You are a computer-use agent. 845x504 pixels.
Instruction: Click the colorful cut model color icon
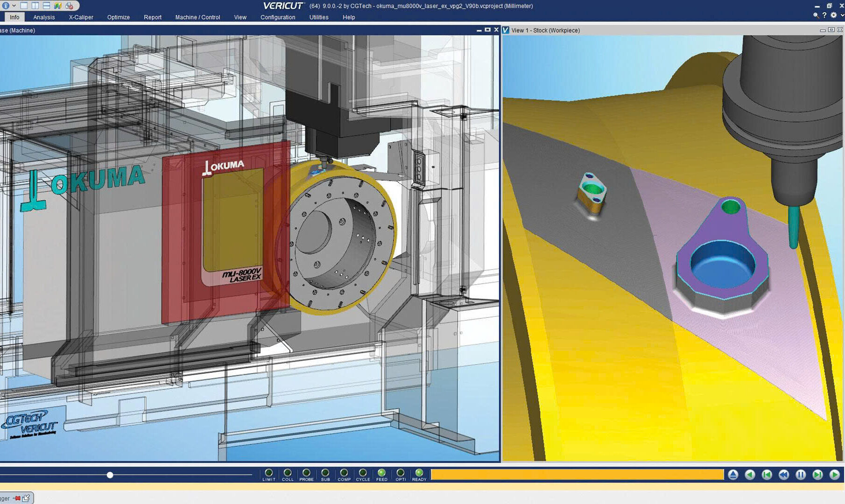click(x=58, y=6)
